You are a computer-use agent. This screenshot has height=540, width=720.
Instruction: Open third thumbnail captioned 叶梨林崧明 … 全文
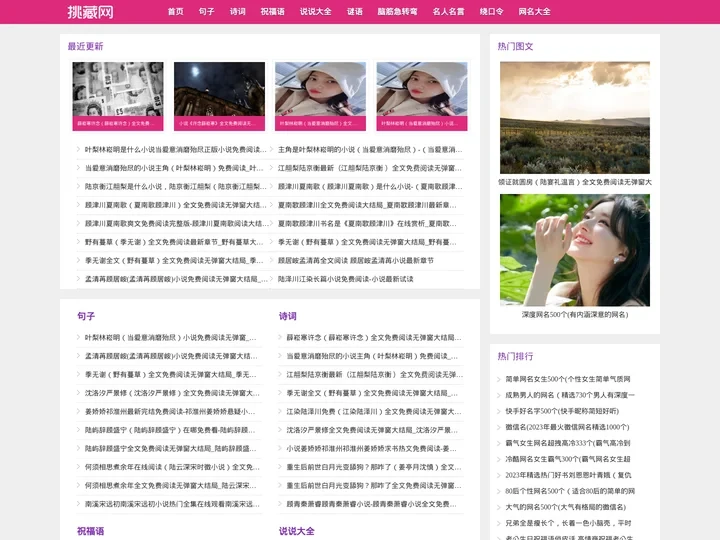[x=321, y=96]
